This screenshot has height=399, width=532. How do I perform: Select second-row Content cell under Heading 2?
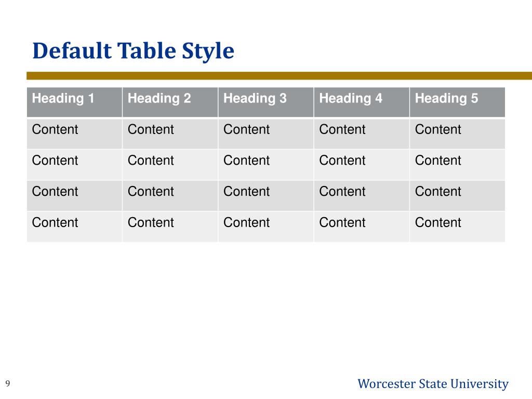(x=170, y=165)
